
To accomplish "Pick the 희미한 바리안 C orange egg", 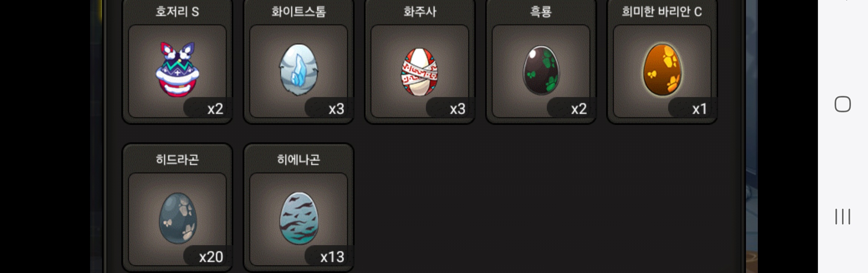I will [662, 69].
